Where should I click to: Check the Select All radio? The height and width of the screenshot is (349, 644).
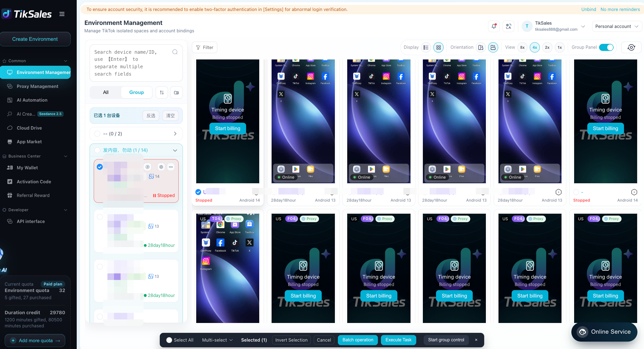point(169,340)
